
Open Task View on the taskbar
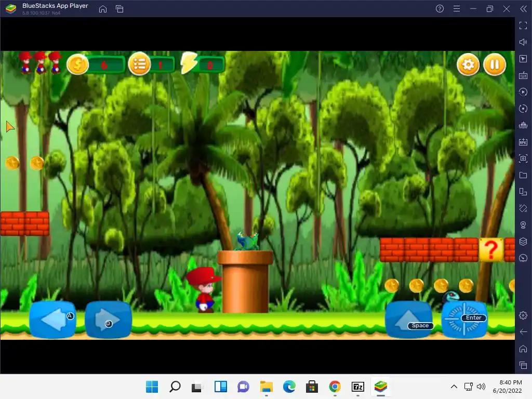point(197,387)
